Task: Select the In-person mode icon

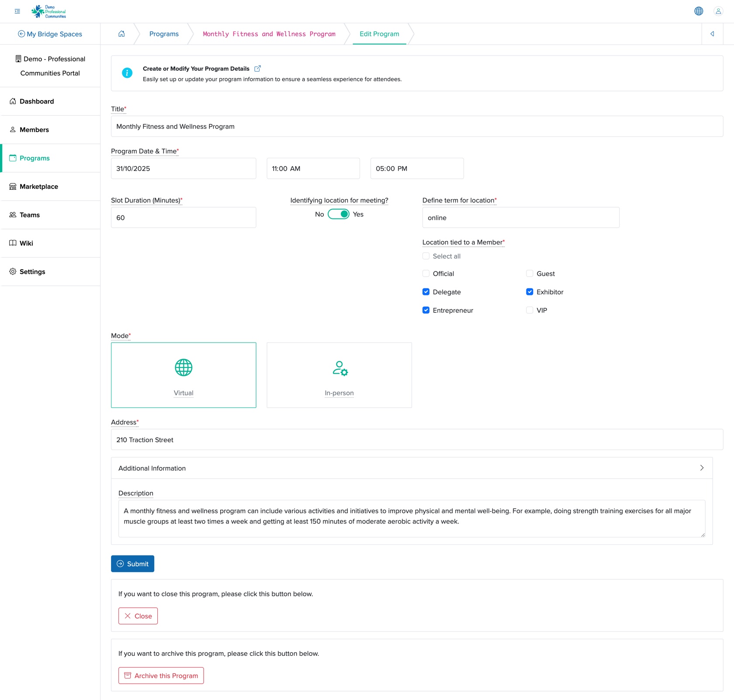Action: pos(339,368)
